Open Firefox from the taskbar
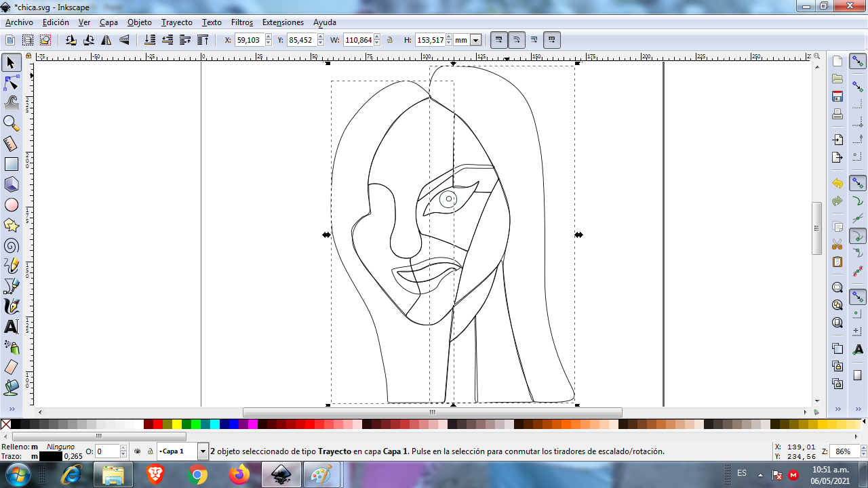 pyautogui.click(x=239, y=474)
